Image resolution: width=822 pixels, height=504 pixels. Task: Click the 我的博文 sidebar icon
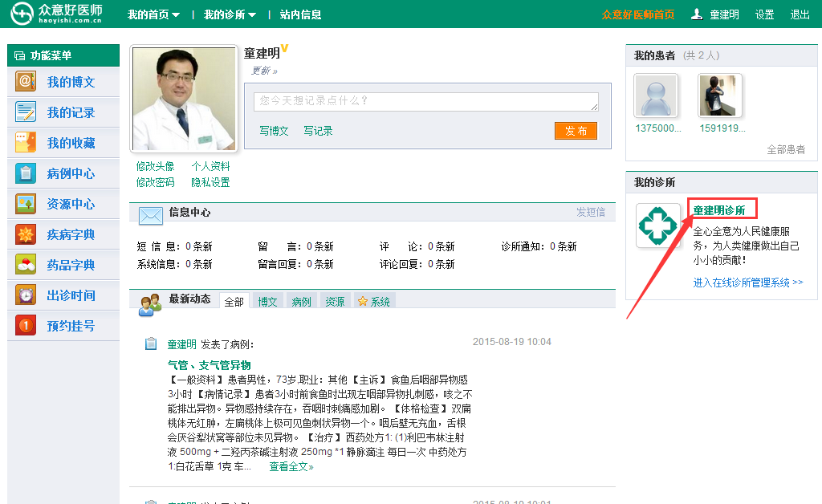(x=26, y=81)
